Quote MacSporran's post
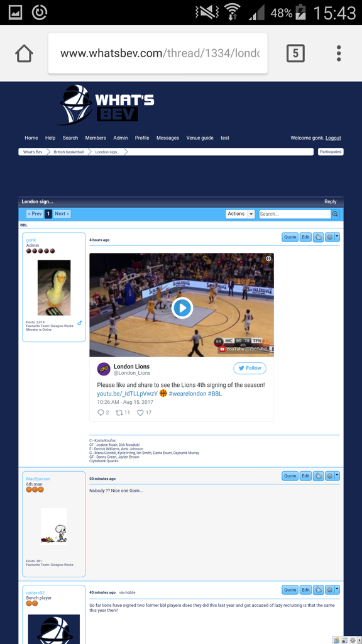362x644 pixels. [290, 475]
